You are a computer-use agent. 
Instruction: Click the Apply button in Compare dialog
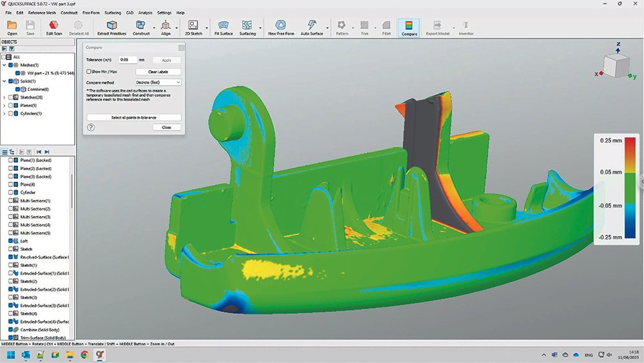pos(166,60)
